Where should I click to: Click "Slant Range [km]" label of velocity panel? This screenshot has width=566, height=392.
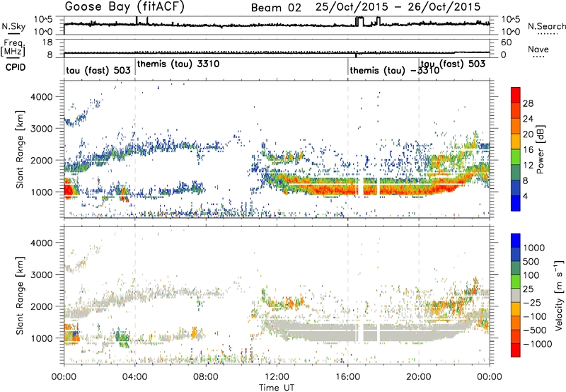[x=20, y=295]
